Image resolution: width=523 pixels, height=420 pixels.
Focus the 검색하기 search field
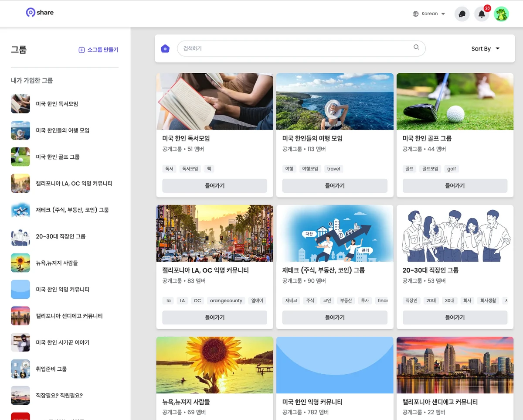pos(301,48)
